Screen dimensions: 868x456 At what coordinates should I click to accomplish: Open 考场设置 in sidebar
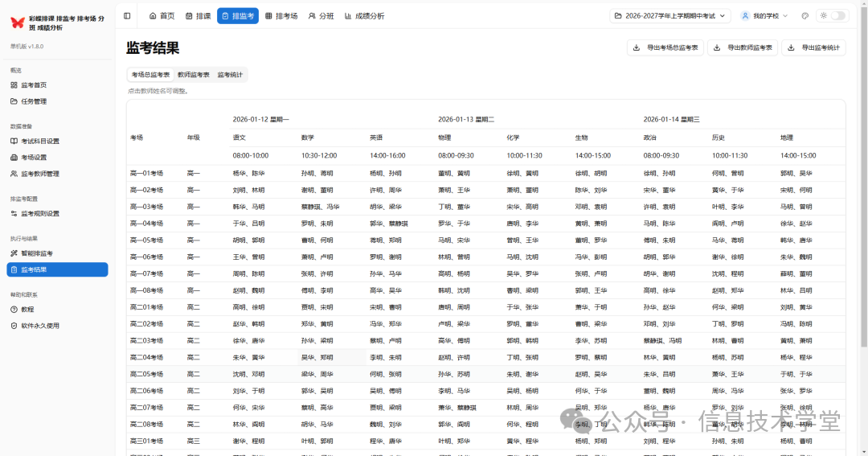point(58,158)
